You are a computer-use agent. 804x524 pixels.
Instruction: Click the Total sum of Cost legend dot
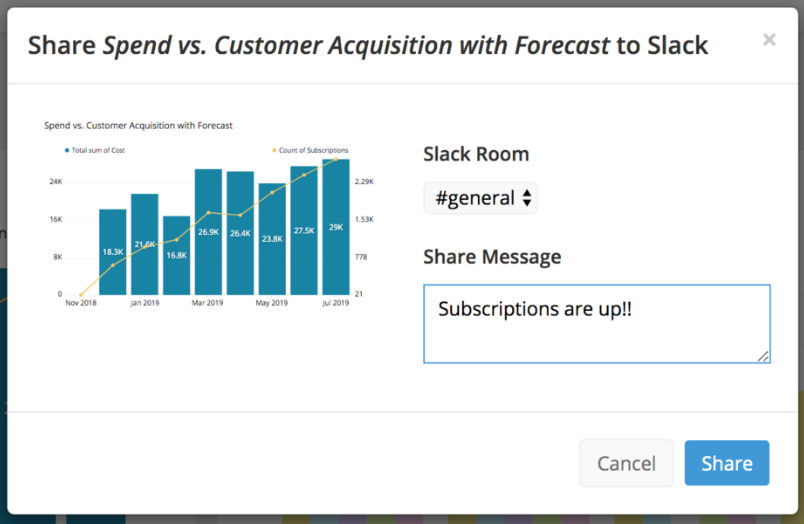click(x=67, y=150)
